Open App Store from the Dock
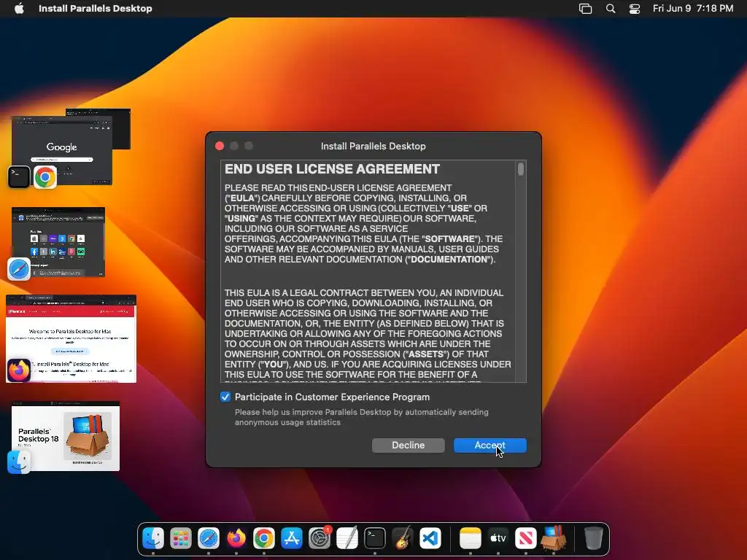 tap(292, 538)
